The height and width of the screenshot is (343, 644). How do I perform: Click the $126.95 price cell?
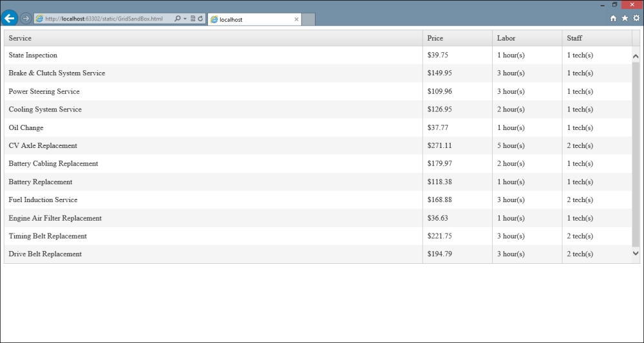[457, 109]
